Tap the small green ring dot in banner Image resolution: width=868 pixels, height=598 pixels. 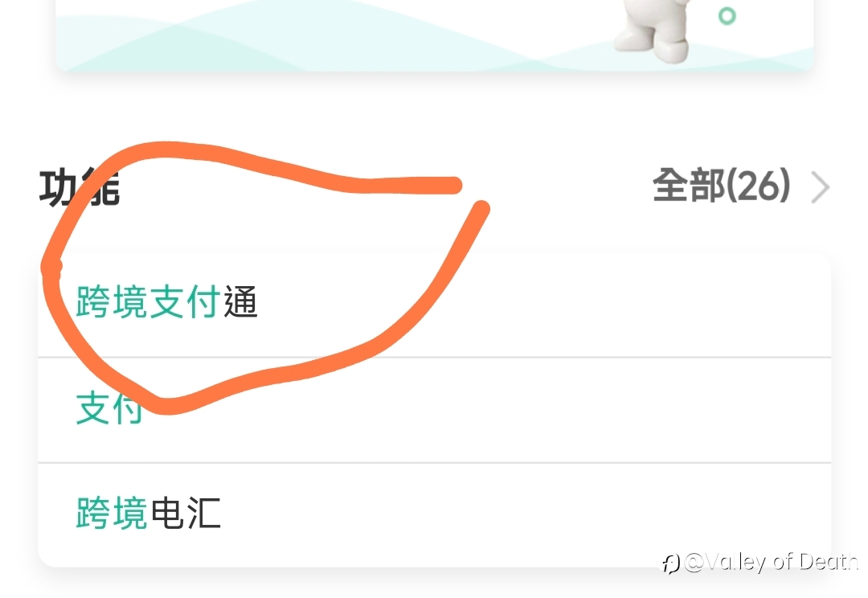pos(727,15)
